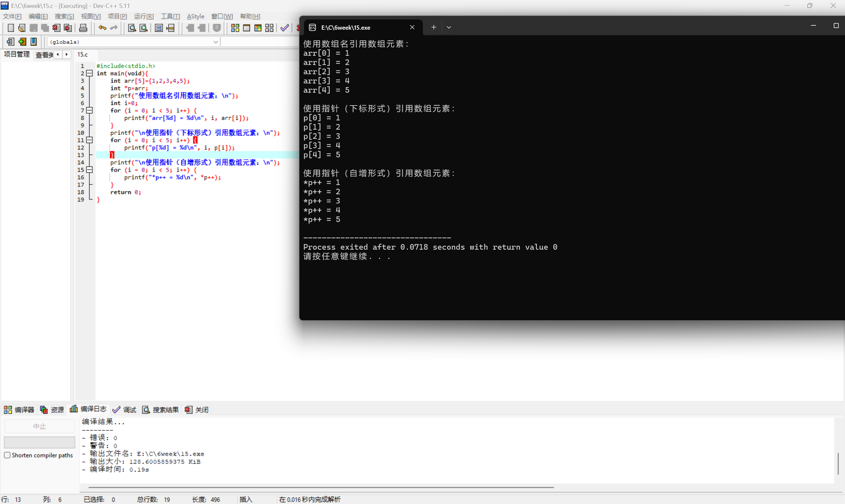Collapse the line 15 for-loop fold

click(x=89, y=170)
